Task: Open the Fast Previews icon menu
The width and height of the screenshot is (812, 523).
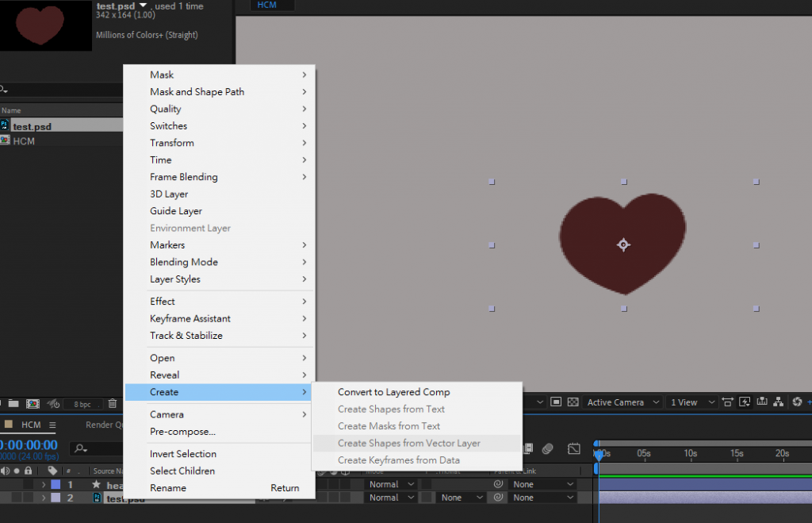Action: [x=745, y=402]
